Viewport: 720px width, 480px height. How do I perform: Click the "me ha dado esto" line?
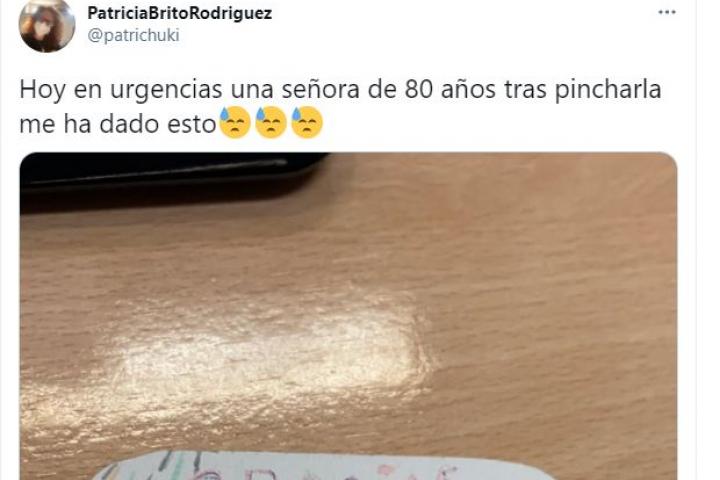[x=118, y=124]
